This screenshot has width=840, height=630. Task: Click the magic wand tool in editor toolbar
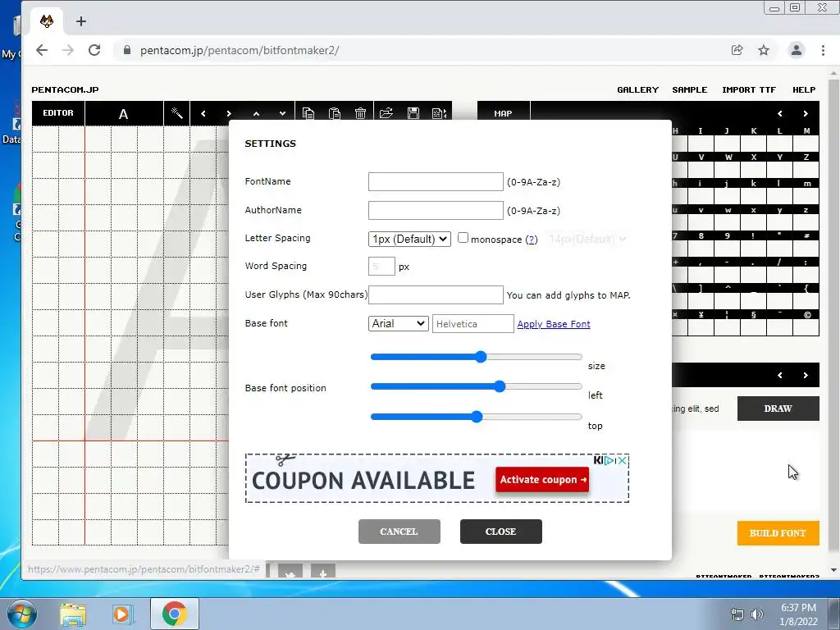click(x=177, y=113)
